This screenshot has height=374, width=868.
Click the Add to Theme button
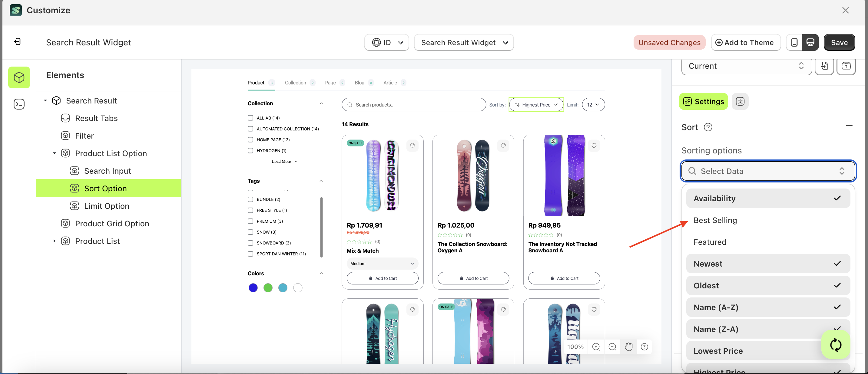pyautogui.click(x=745, y=42)
